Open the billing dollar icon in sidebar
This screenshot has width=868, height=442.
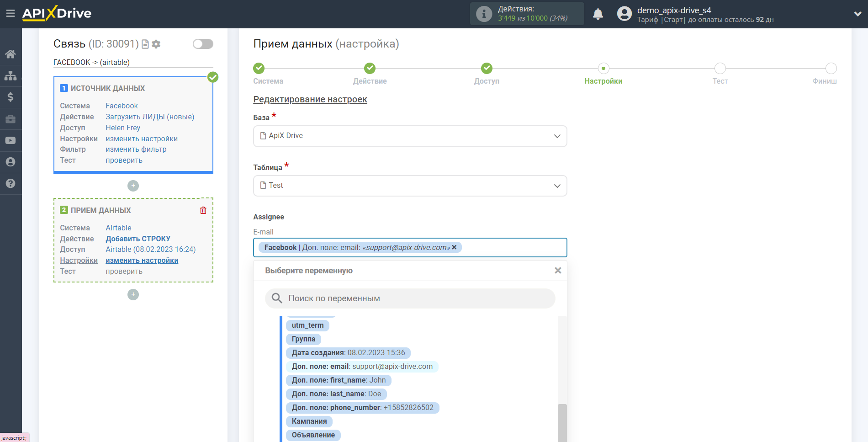tap(11, 97)
